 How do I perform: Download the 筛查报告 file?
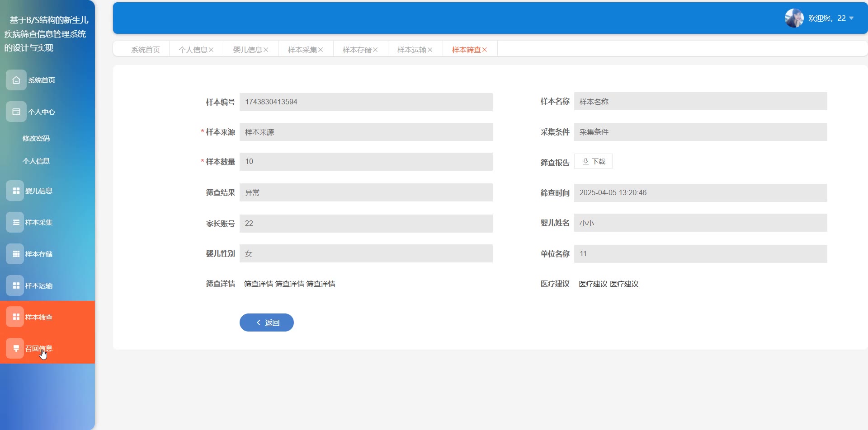pos(593,161)
